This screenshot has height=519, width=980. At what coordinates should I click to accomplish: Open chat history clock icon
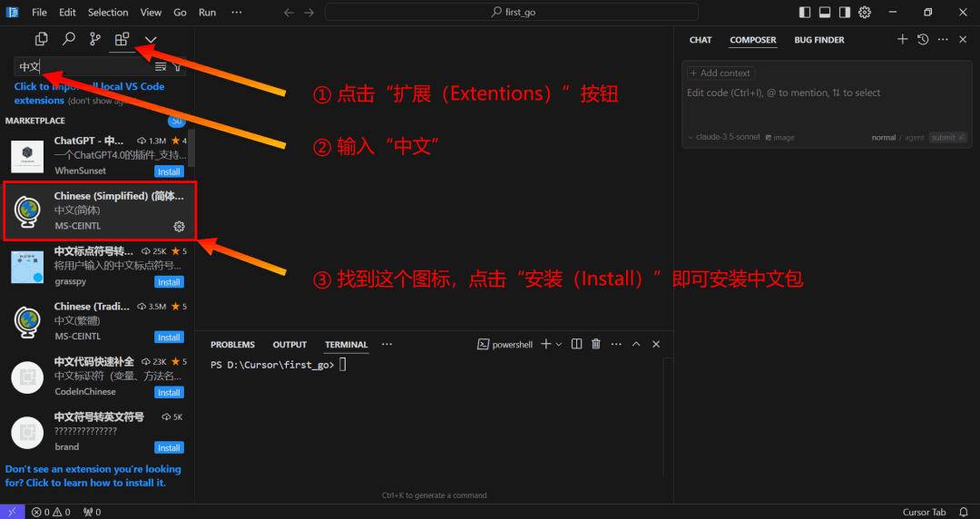923,39
